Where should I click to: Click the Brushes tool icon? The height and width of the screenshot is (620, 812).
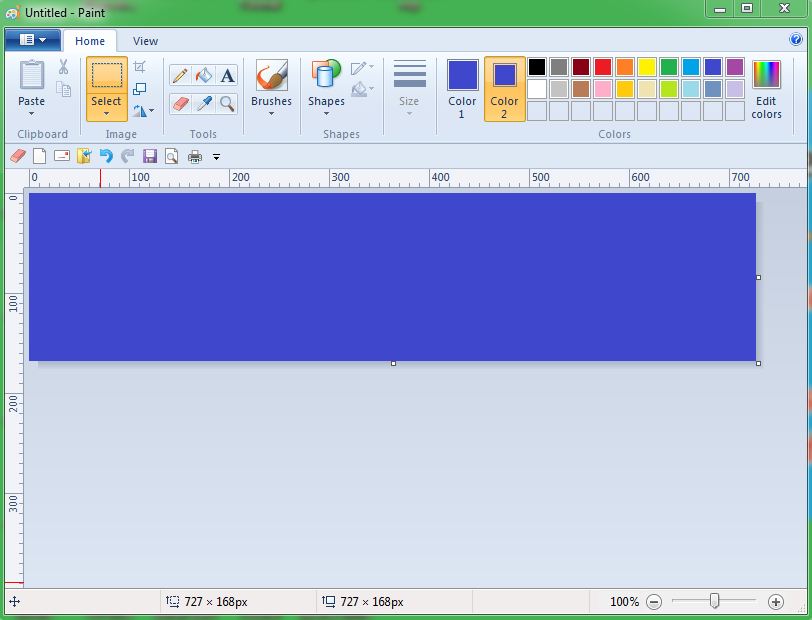click(x=271, y=76)
